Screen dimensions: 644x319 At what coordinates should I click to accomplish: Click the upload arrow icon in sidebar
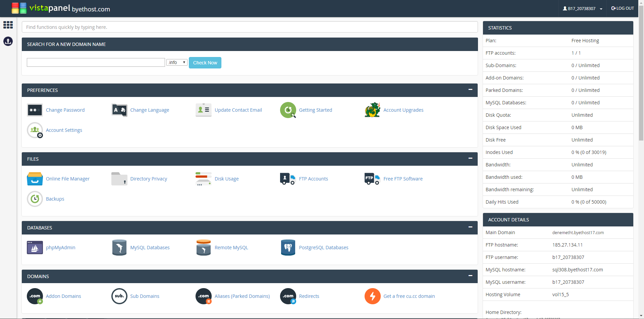coord(8,41)
